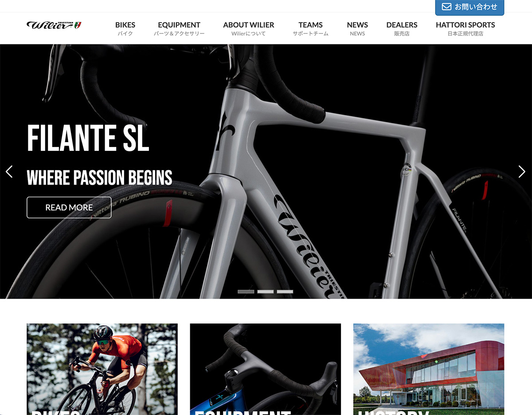Viewport: 532px width, 415px height.
Task: Click the お問い合わせ contact button
Action: point(469,7)
